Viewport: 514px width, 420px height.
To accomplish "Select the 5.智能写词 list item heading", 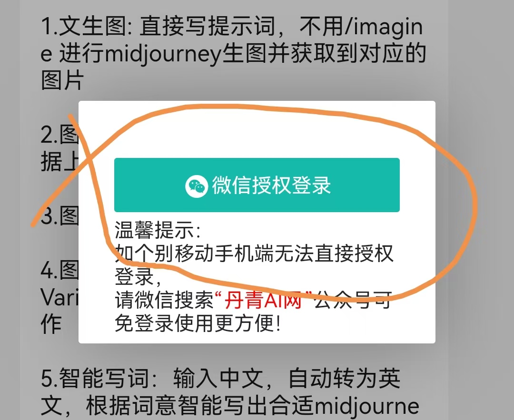I will pyautogui.click(x=95, y=379).
